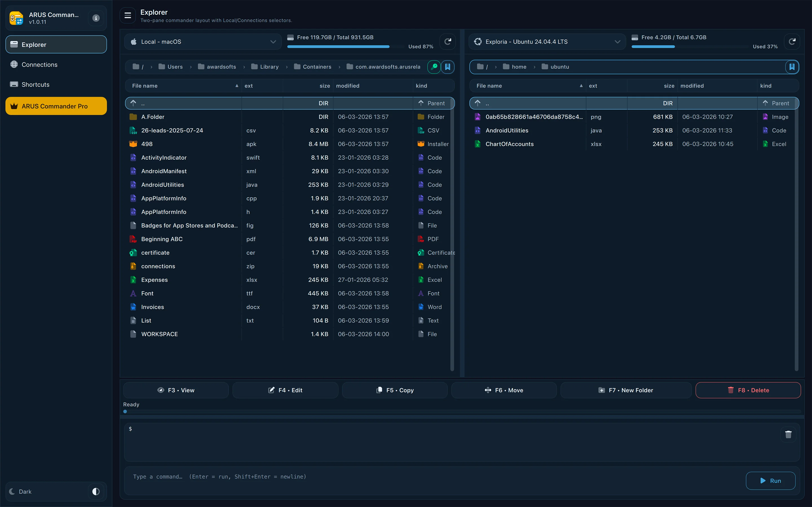This screenshot has width=812, height=507.
Task: Select the Explorer icon in the sidebar
Action: click(x=14, y=44)
